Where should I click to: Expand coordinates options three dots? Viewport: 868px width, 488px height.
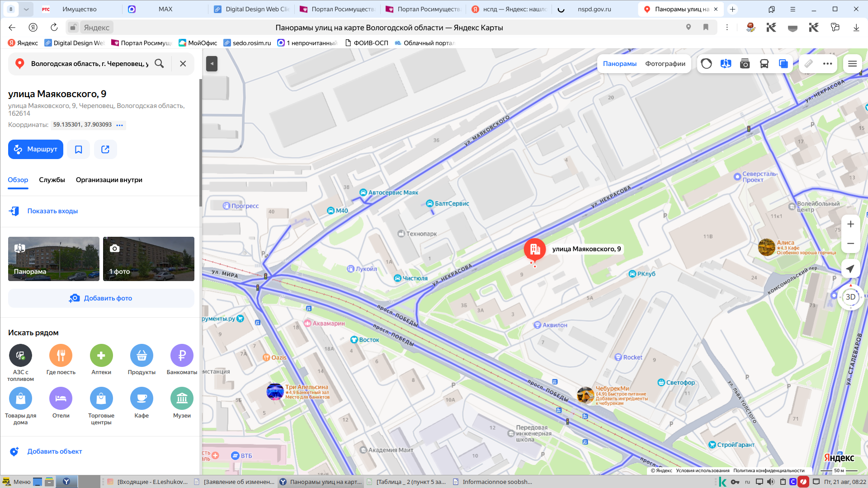[x=119, y=125]
